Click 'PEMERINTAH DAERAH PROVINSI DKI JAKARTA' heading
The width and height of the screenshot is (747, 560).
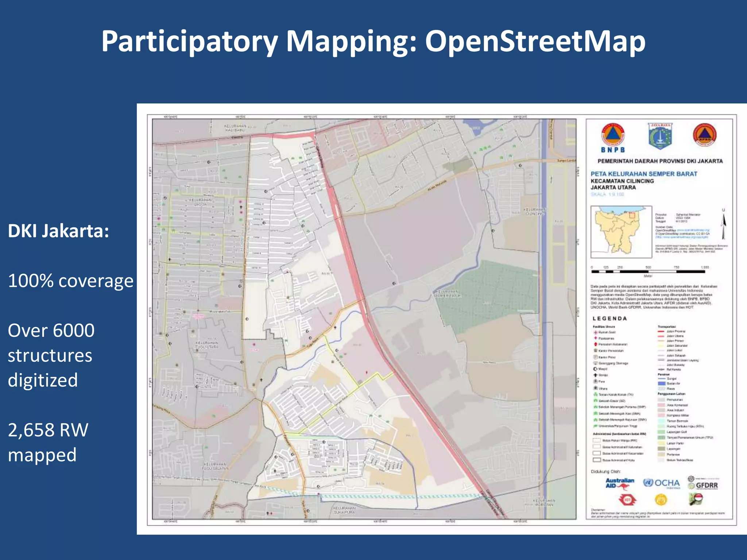click(660, 161)
